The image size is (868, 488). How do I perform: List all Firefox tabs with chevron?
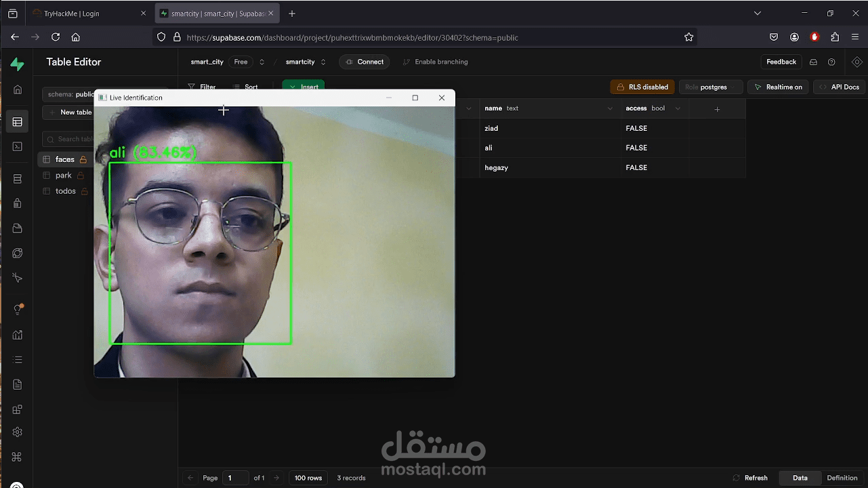click(x=758, y=13)
